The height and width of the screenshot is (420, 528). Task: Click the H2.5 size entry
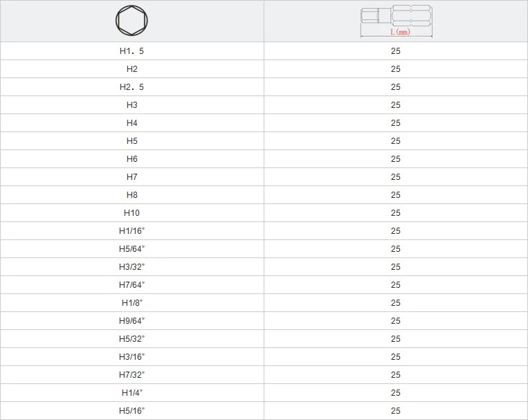131,87
